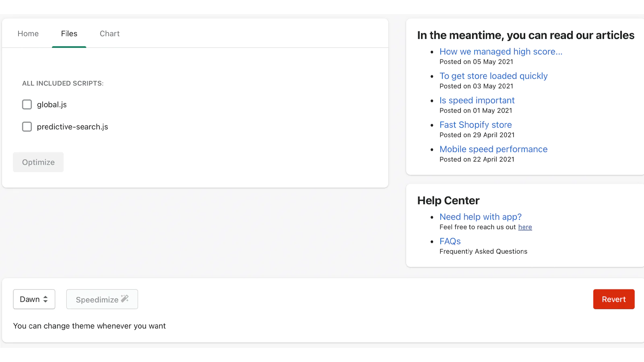Click the red Revert button

click(x=614, y=299)
